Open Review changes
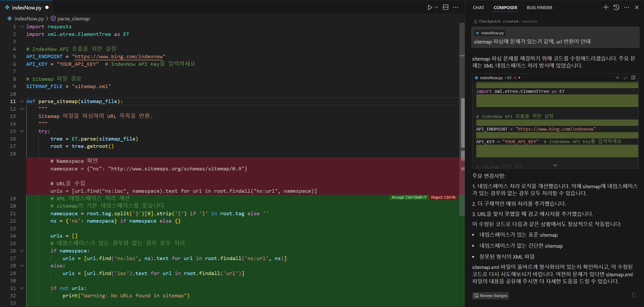 coord(490,295)
